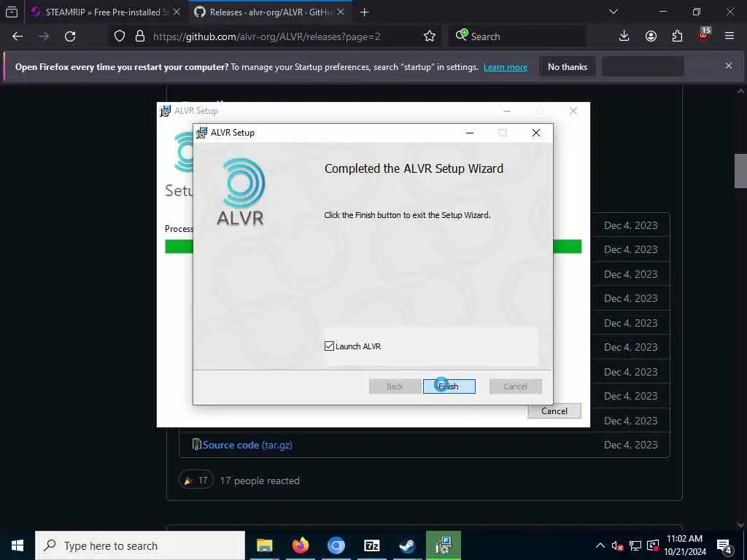This screenshot has height=560, width=747.
Task: Open the Firefox hamburger menu
Action: tap(729, 36)
